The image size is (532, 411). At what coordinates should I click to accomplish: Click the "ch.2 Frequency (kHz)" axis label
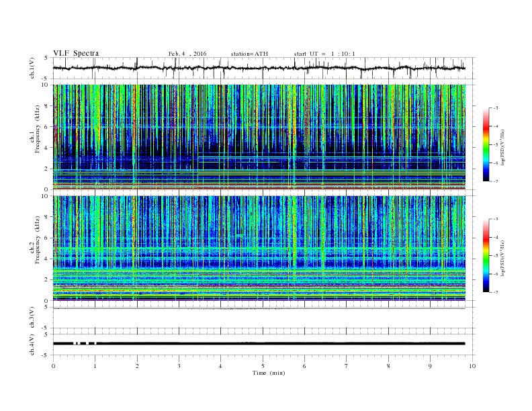pos(35,240)
